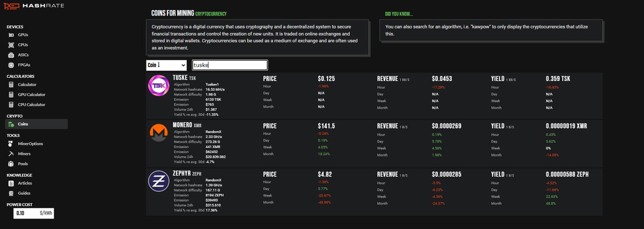Click the CPU Calculator icon
Viewport: 644px width, 229px height.
[11, 105]
